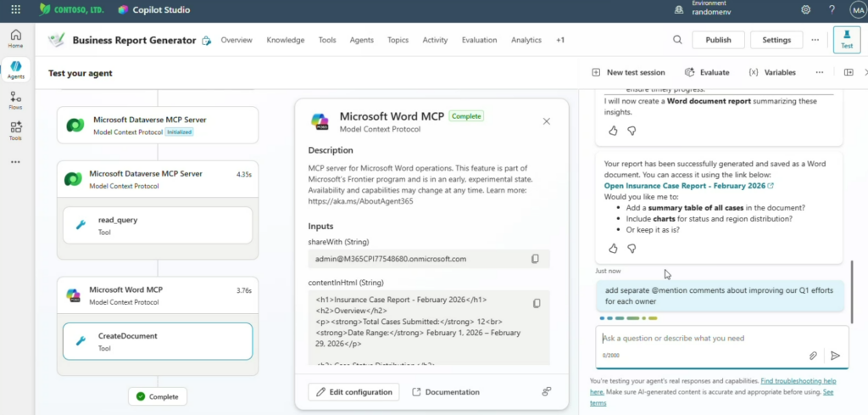This screenshot has height=415, width=868.
Task: Expand more items ellipsis in left sidebar
Action: click(15, 161)
